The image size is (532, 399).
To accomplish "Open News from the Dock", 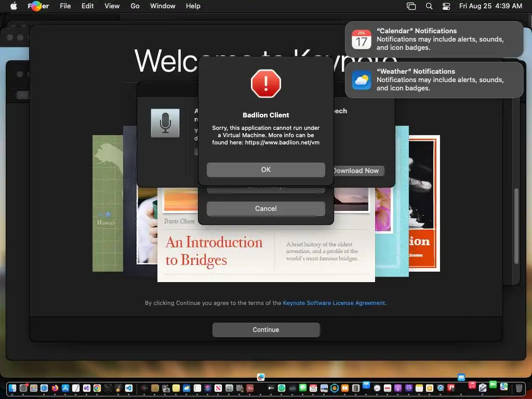I will point(218,388).
